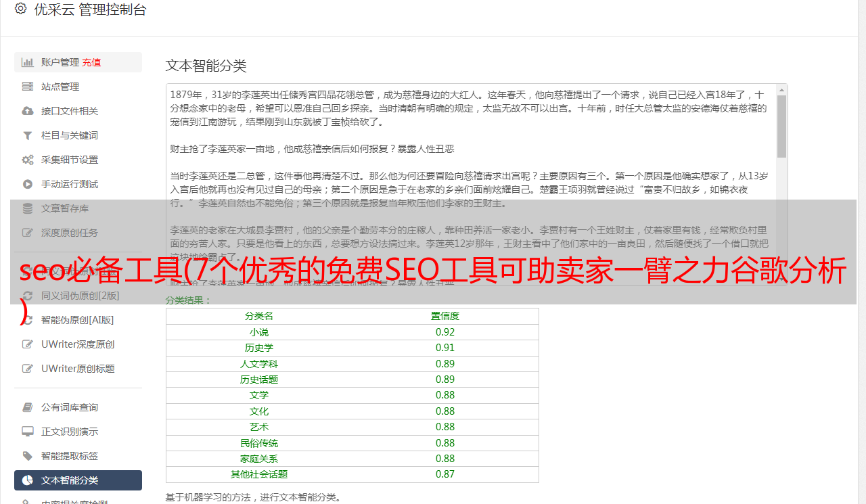The image size is (866, 504).
Task: Go to UWriter深度原创
Action: 78,344
